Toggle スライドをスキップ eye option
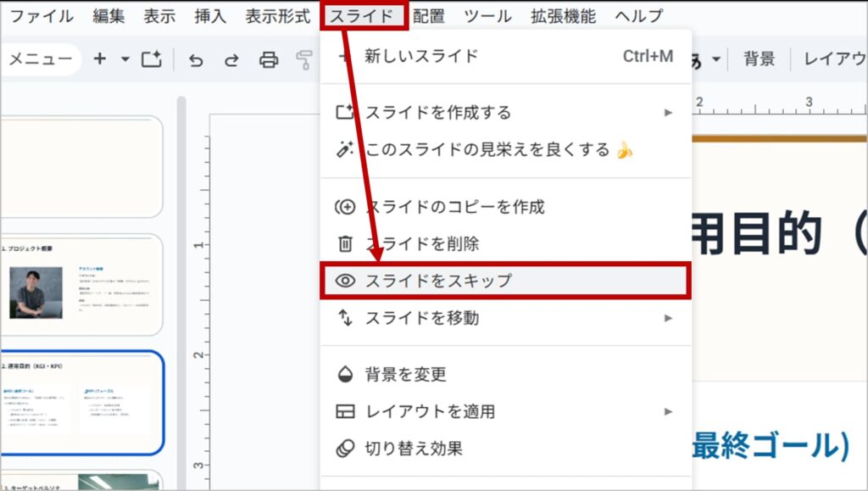868x491 pixels. tap(438, 281)
